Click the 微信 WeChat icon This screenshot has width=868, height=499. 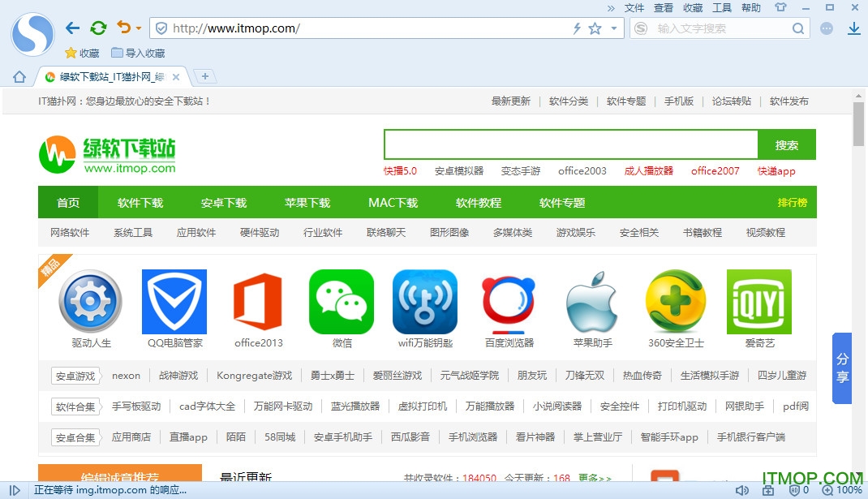(342, 301)
